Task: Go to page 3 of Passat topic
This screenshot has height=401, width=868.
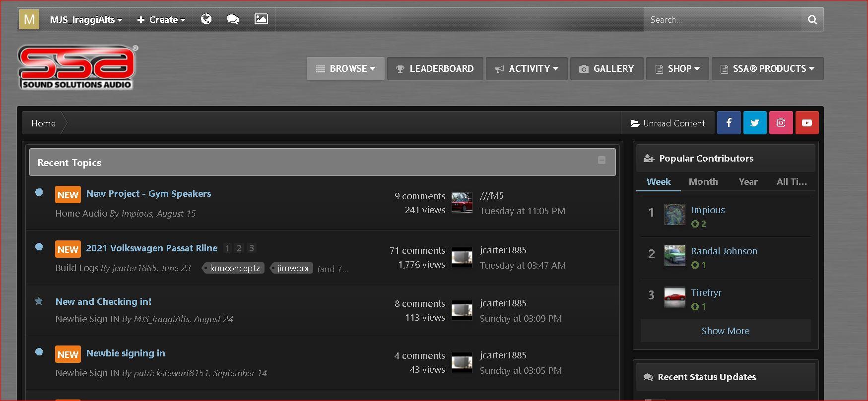Action: point(251,248)
